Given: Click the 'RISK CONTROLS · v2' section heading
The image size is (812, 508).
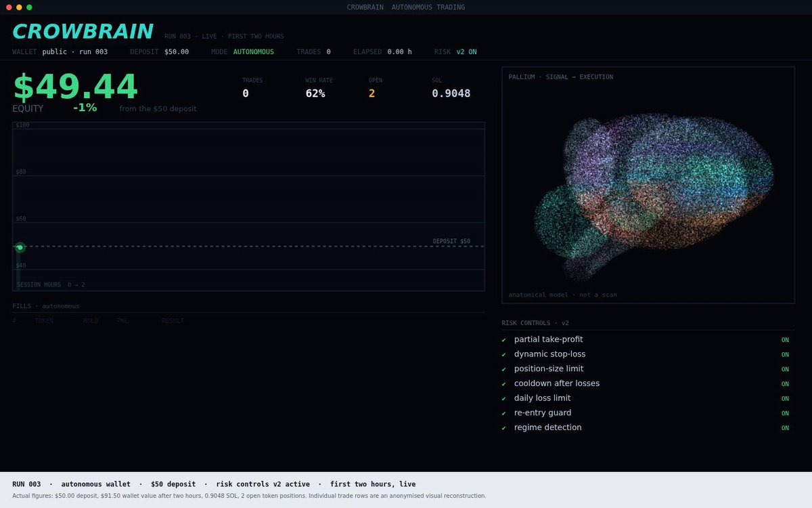Looking at the screenshot, I should click(x=535, y=323).
